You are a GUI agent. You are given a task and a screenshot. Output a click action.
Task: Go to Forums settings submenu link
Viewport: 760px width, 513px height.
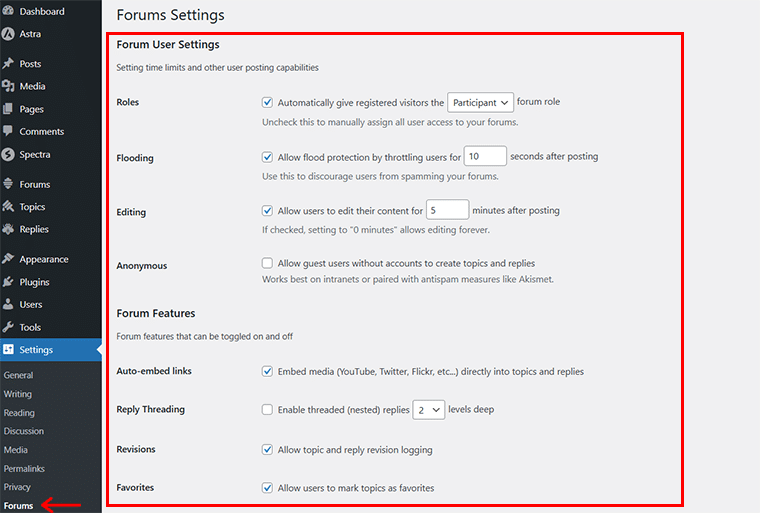18,506
